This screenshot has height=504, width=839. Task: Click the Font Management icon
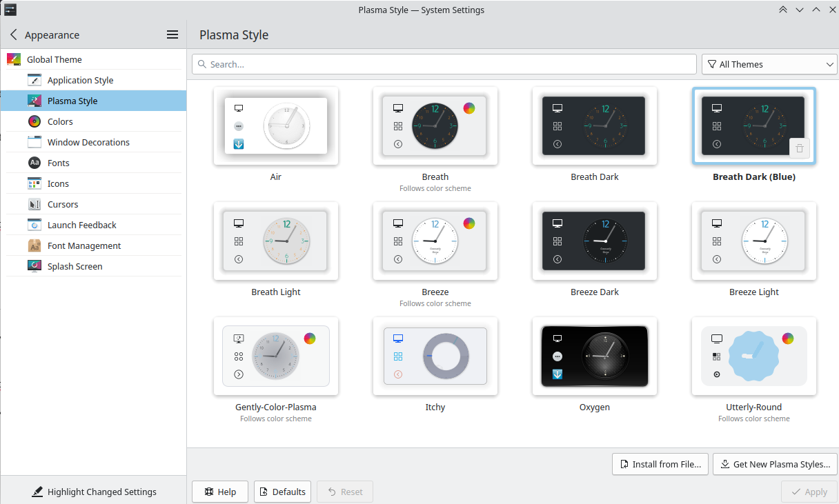tap(34, 245)
